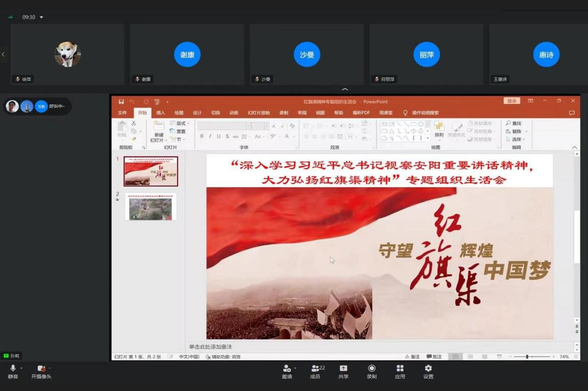
Task: Click the 共享 screen share icon
Action: [344, 369]
